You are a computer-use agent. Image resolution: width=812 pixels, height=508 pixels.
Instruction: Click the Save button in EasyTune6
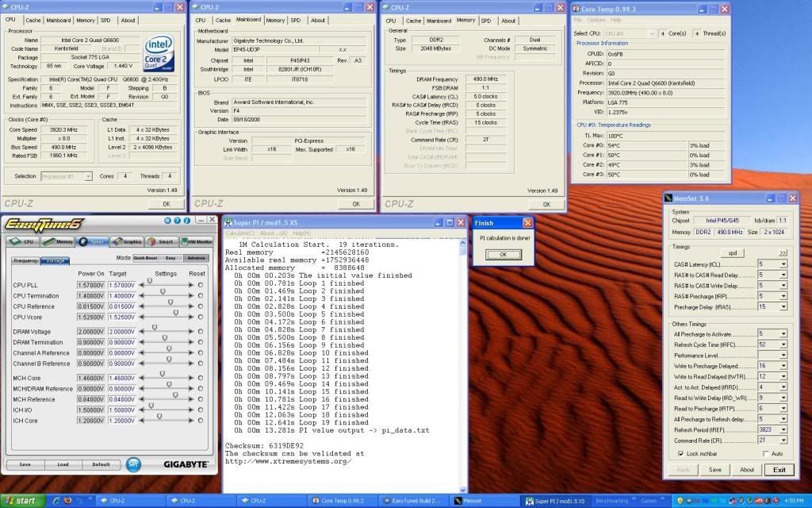coord(25,464)
